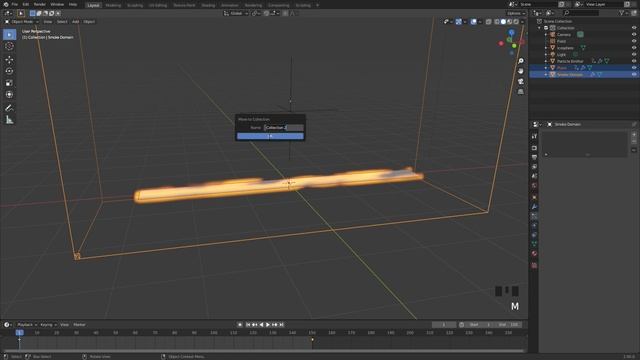Expand the Particle Emitter item in outliner

tap(546, 61)
